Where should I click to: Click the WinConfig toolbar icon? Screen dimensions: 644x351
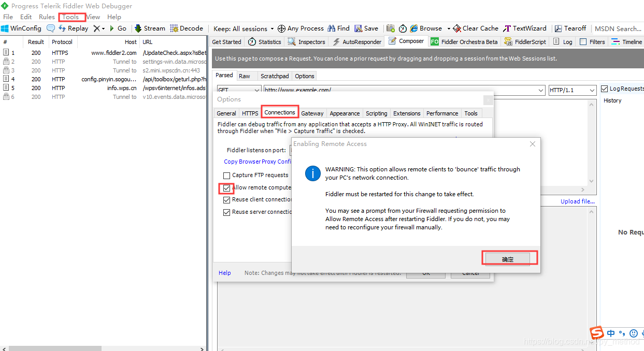pos(5,28)
